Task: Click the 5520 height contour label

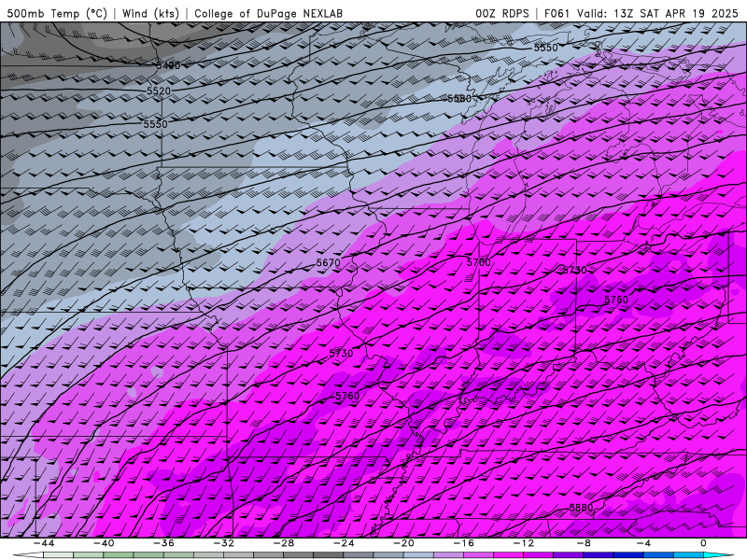Action: click(x=159, y=91)
